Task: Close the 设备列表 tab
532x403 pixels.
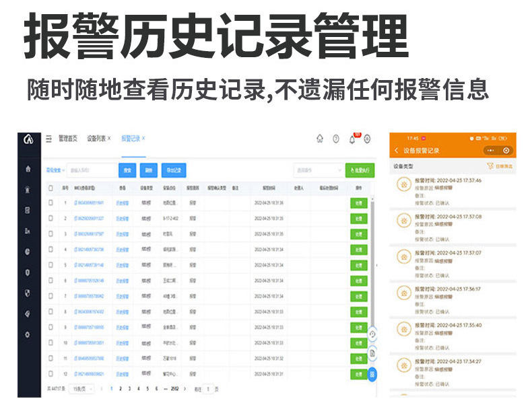Action: coord(109,139)
